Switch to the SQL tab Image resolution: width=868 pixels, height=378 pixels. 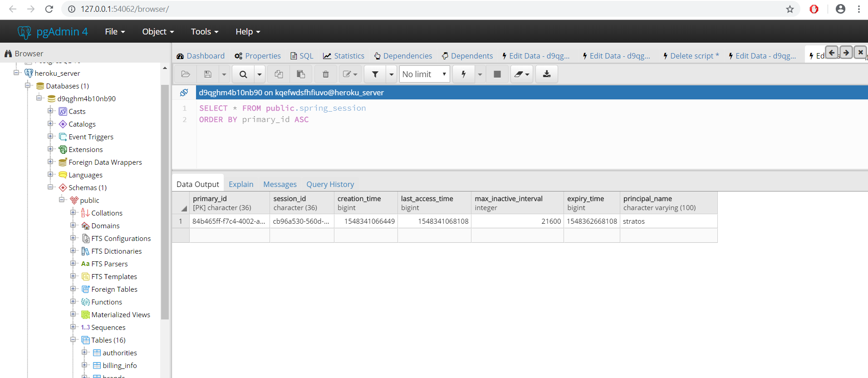(x=302, y=56)
